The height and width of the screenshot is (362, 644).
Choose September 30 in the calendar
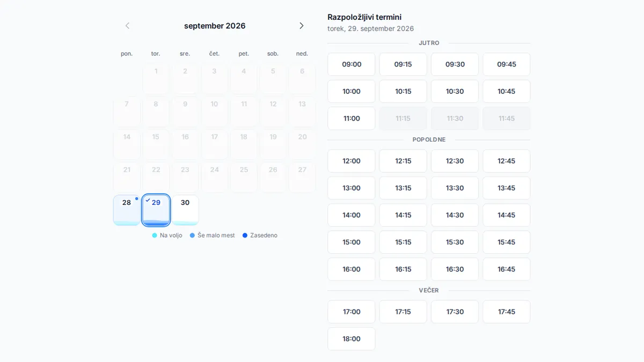pos(185,210)
